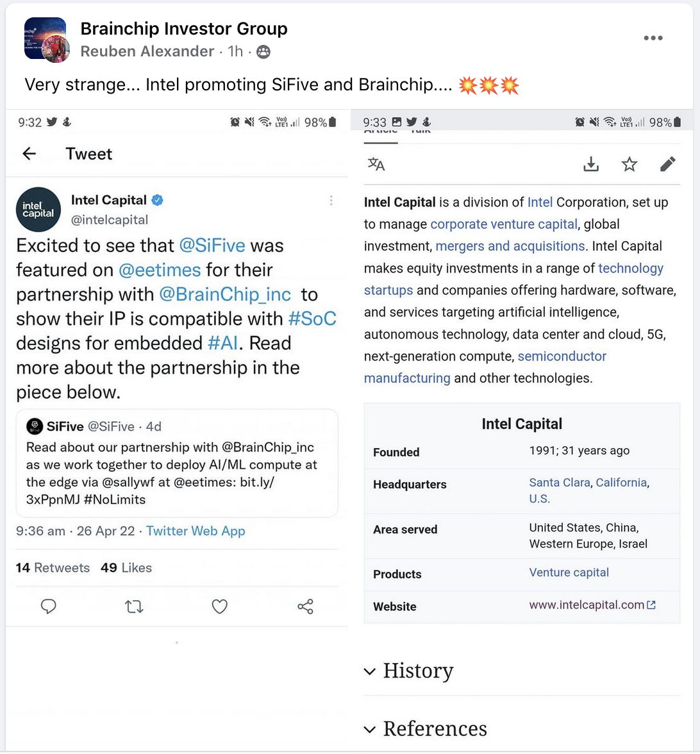700x754 pixels.
Task: Open the Brainchip Investor Group page
Action: pos(184,29)
